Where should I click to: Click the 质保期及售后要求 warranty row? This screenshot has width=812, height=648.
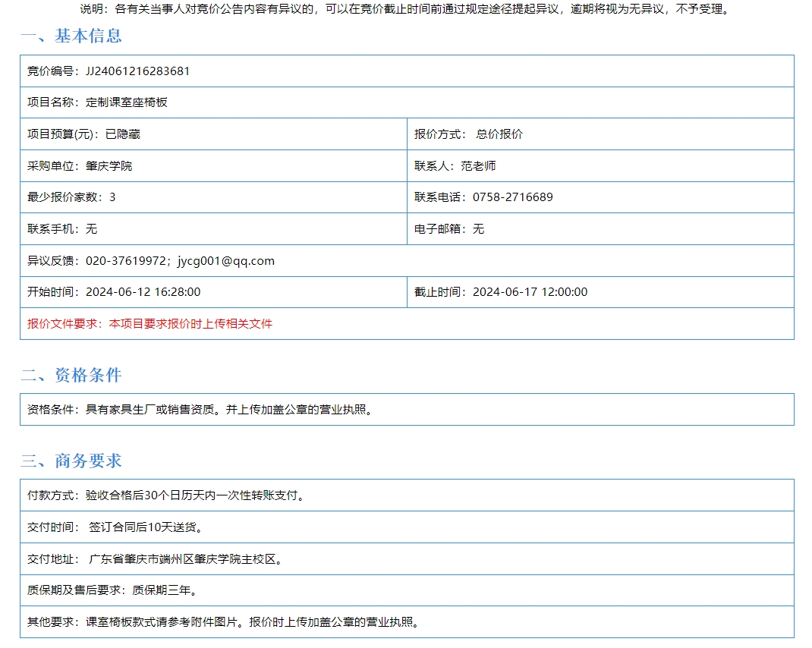(117, 590)
